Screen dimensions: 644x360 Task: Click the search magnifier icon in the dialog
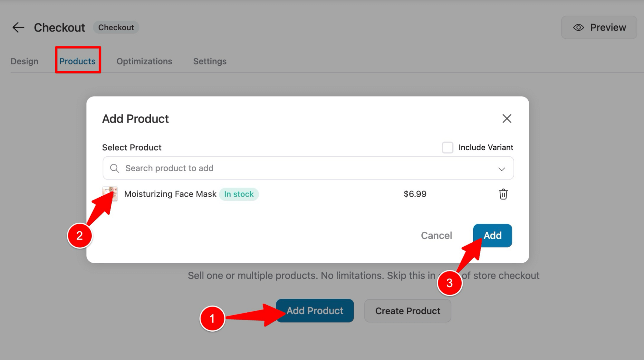pyautogui.click(x=115, y=168)
